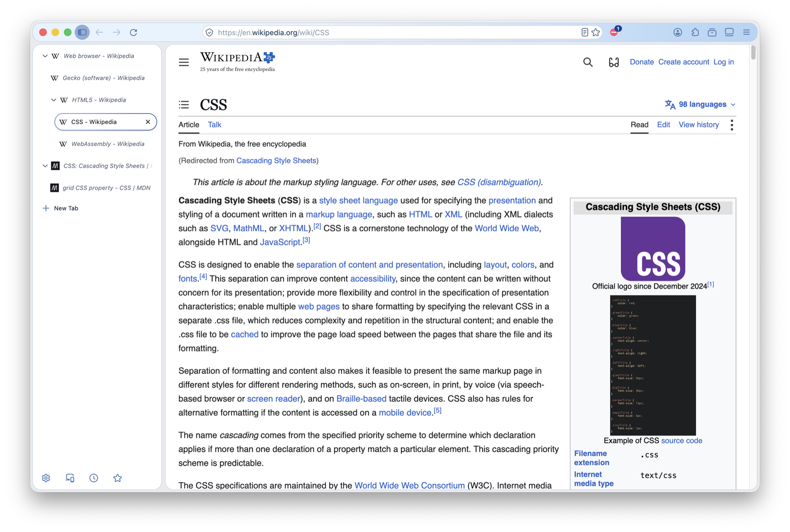Open site security shield info
Screen dimensions: 790x532
(209, 32)
